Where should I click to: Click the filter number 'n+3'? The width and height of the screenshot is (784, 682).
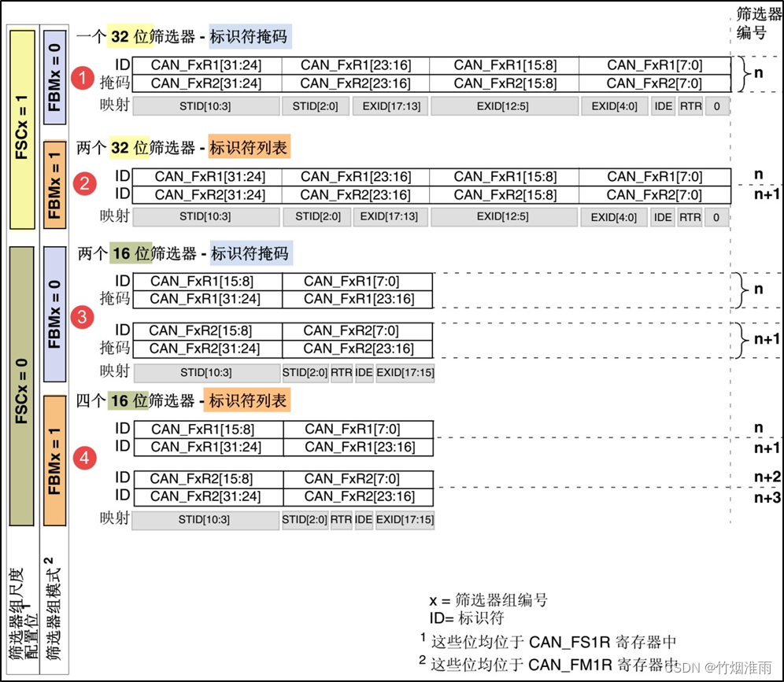click(767, 498)
